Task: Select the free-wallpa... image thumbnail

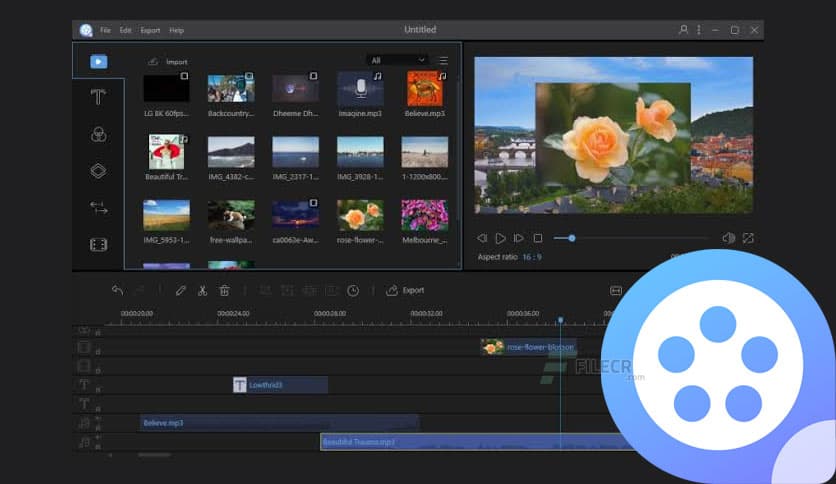Action: tap(231, 215)
